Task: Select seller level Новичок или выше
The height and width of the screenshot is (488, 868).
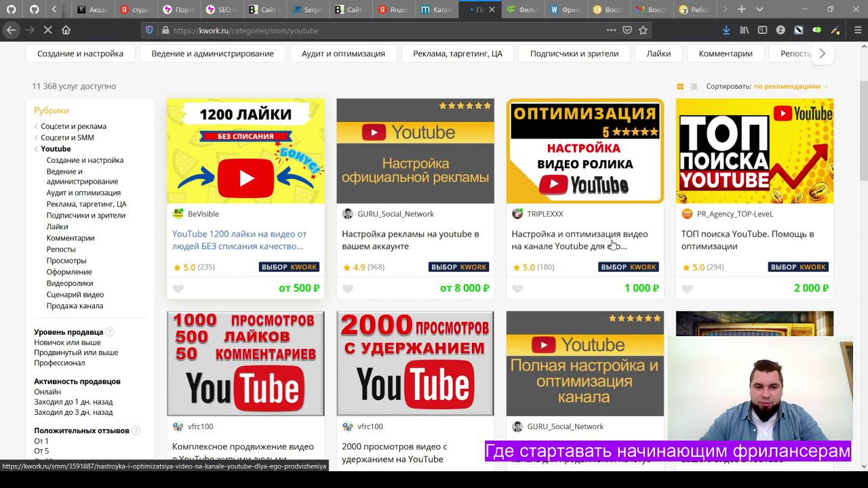Action: [x=67, y=342]
